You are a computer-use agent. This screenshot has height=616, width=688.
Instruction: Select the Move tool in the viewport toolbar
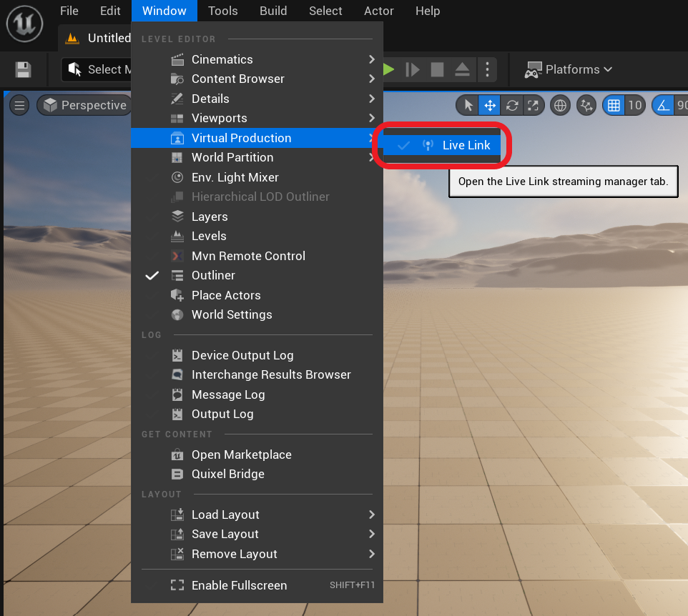[x=489, y=105]
